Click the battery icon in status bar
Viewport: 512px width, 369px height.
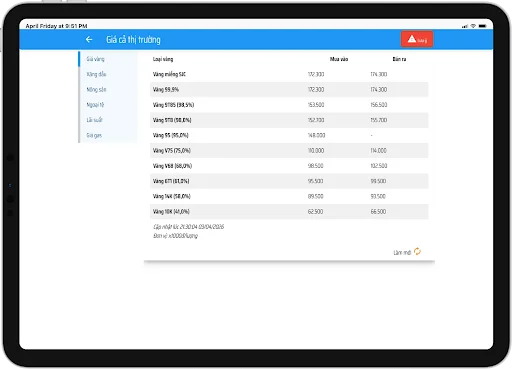[482, 26]
